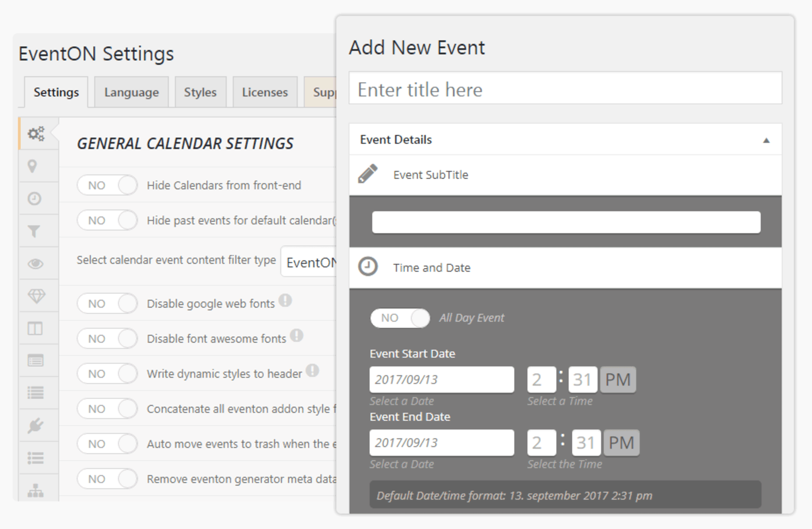Expand the Time and Date section
This screenshot has height=529, width=812.
tap(431, 268)
